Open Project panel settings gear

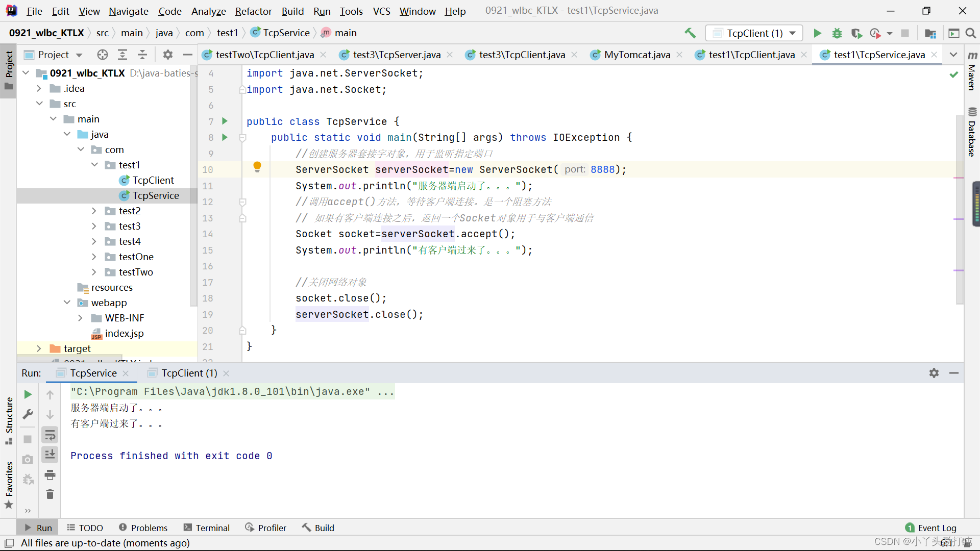tap(168, 55)
